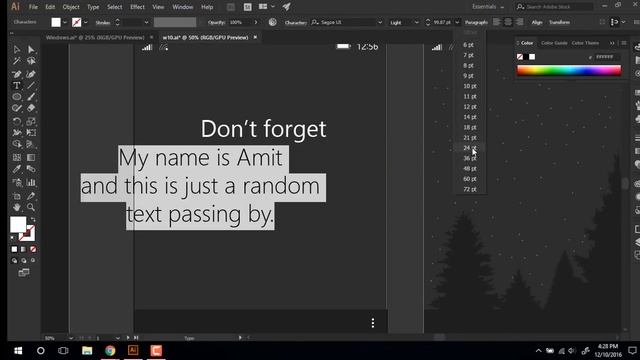The image size is (640, 360).
Task: Select the Curvature tool
Action: (x=31, y=74)
